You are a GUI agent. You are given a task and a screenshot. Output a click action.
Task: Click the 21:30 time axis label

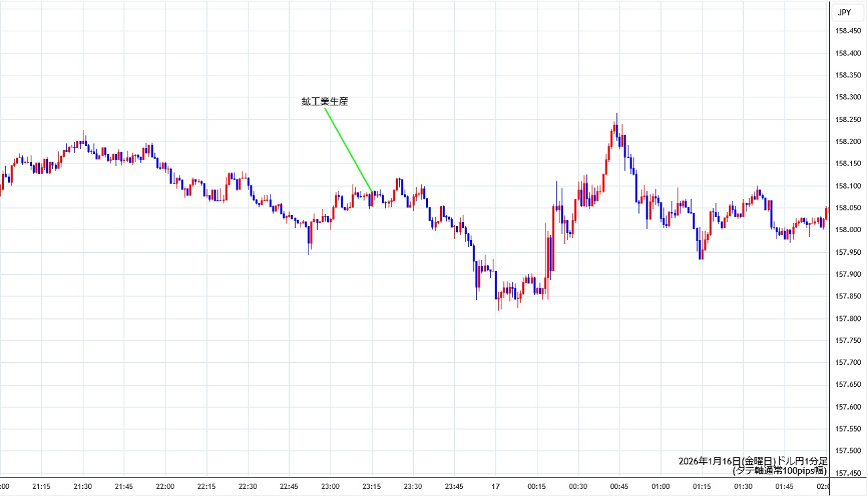click(x=83, y=487)
